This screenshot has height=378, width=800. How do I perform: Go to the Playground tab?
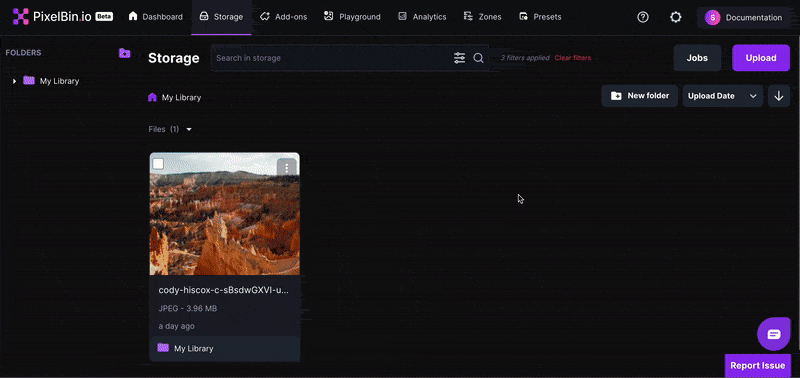coord(352,17)
